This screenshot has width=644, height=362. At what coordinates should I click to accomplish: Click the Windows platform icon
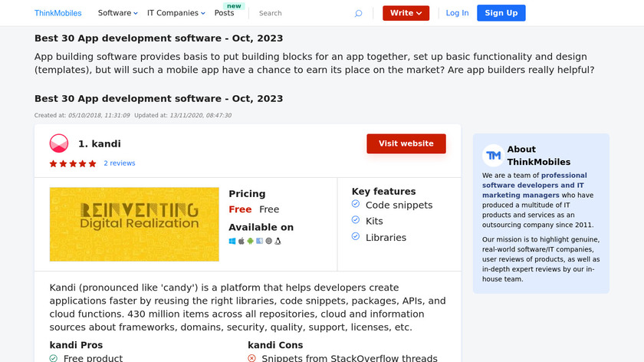coord(232,241)
